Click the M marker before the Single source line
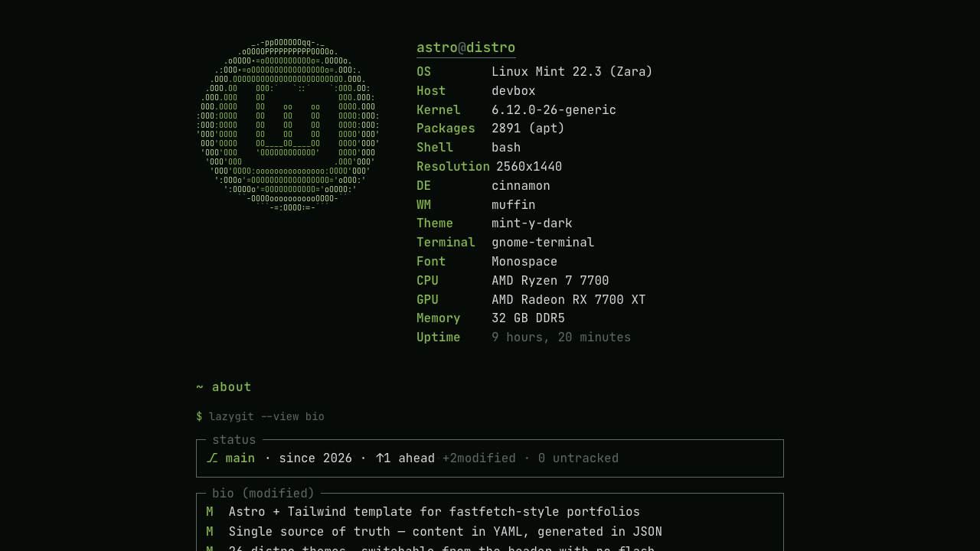 (210, 532)
